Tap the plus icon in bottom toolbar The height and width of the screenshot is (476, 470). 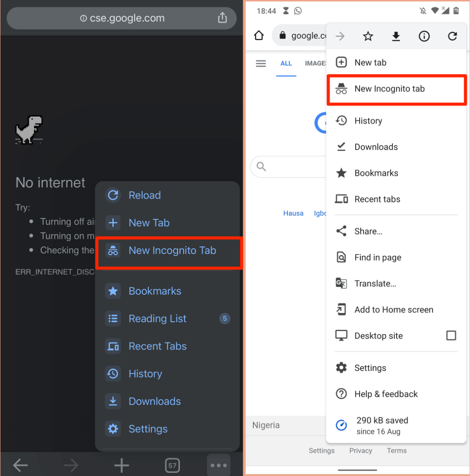pos(121,465)
